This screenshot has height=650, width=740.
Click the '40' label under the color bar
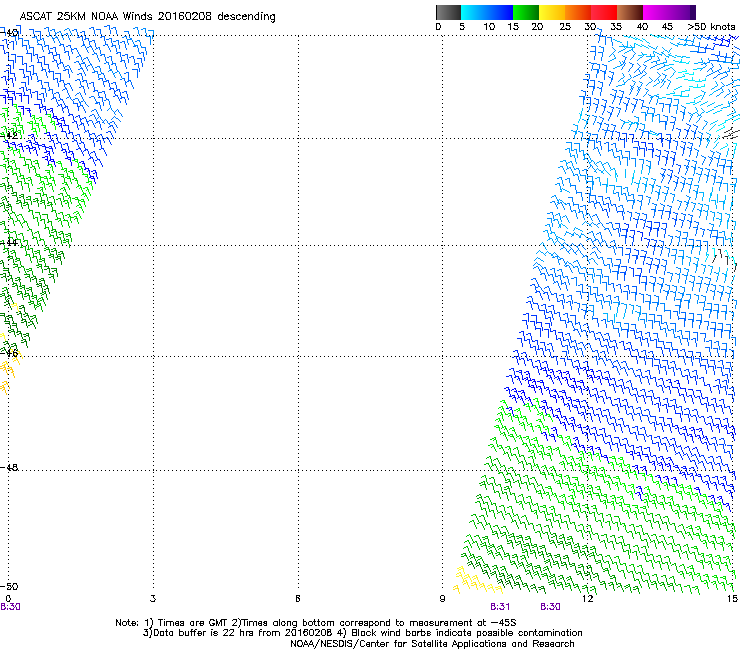[642, 27]
